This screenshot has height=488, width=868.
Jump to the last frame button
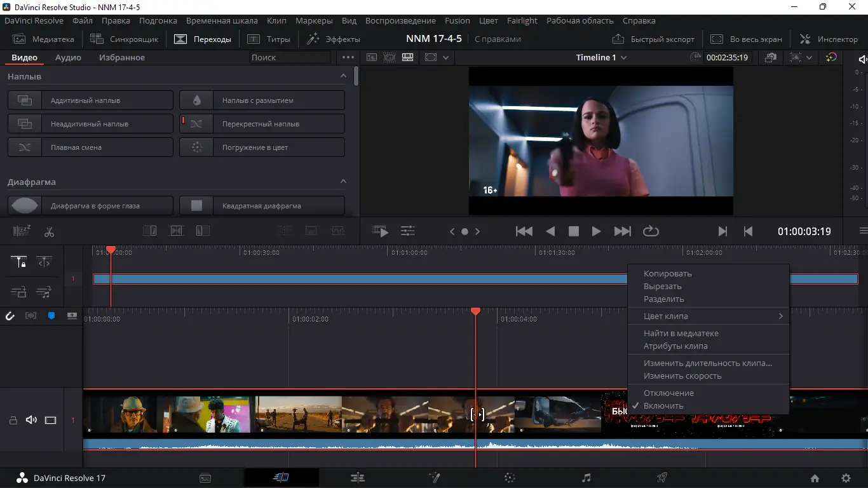(x=622, y=231)
